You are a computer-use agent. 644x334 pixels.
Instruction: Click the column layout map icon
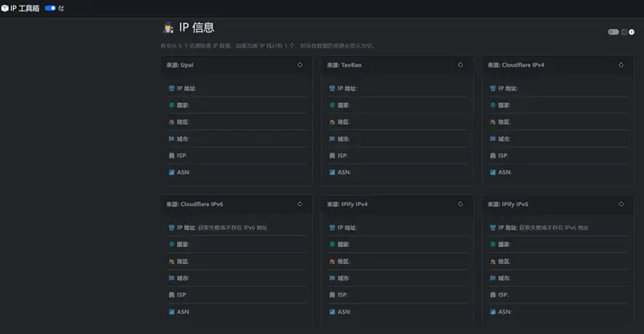(x=624, y=32)
